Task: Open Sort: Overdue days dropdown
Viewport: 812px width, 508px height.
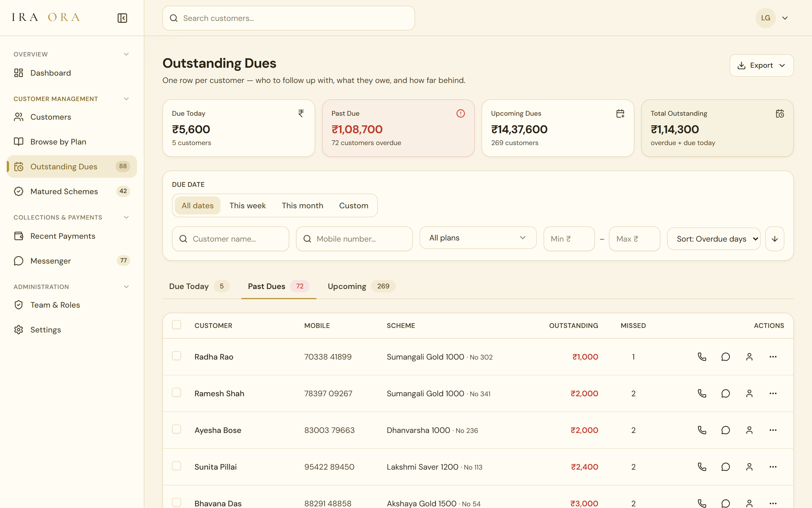Action: click(x=713, y=239)
